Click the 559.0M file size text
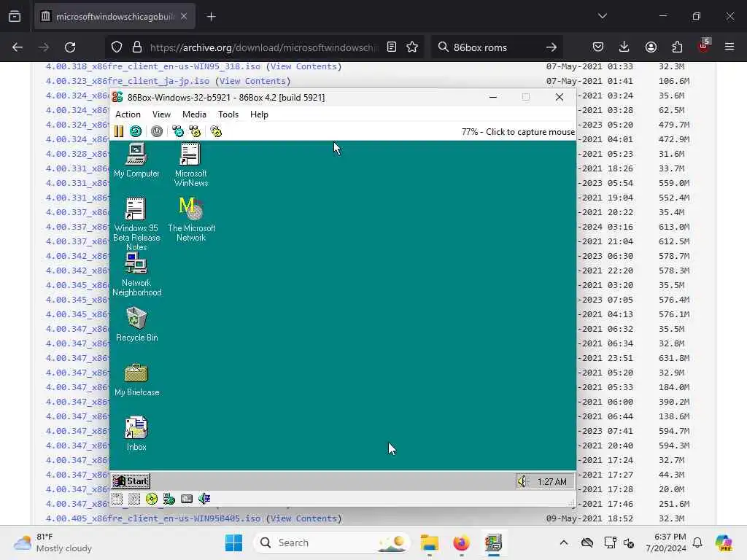The width and height of the screenshot is (747, 560). pos(674,183)
